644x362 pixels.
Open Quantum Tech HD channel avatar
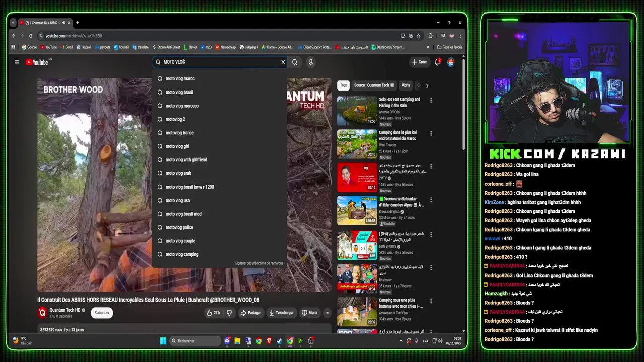pyautogui.click(x=42, y=313)
